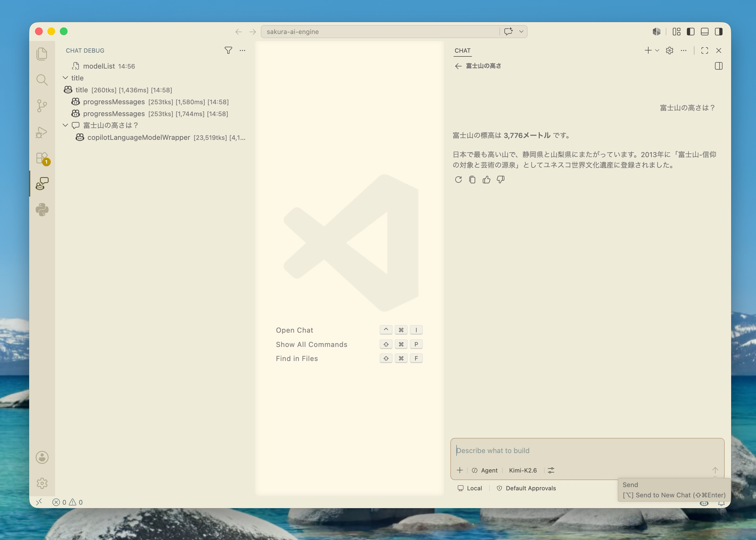Open the Explorer view in activity bar
756x540 pixels.
click(42, 54)
